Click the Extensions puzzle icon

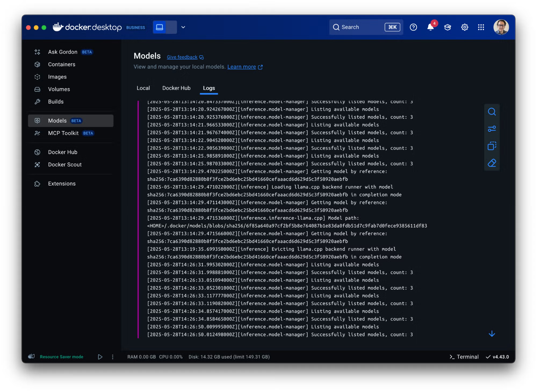tap(37, 184)
